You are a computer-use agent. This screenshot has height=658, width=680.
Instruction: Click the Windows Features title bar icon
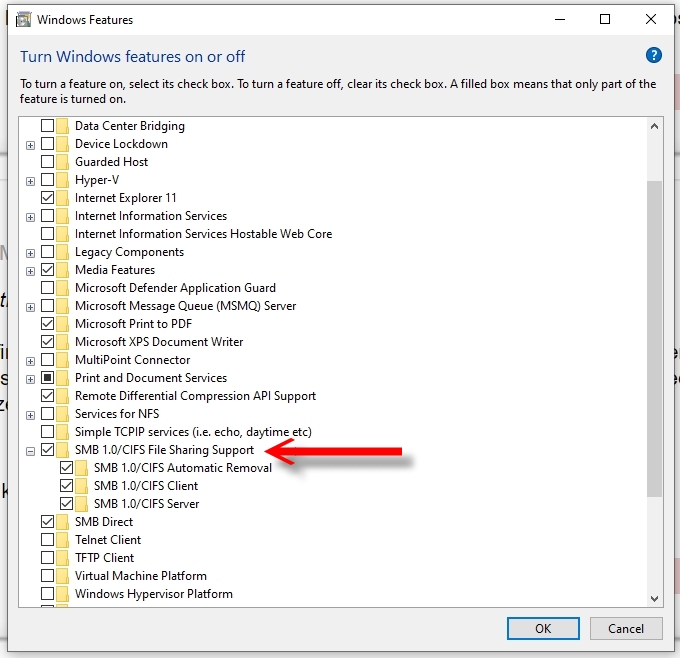click(x=23, y=20)
